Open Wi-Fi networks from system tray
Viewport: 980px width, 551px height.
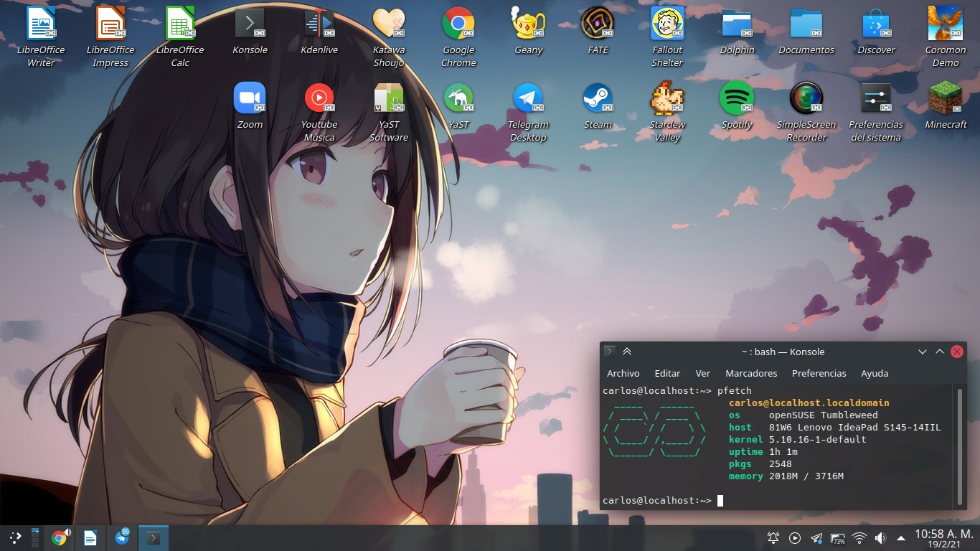[x=859, y=538]
